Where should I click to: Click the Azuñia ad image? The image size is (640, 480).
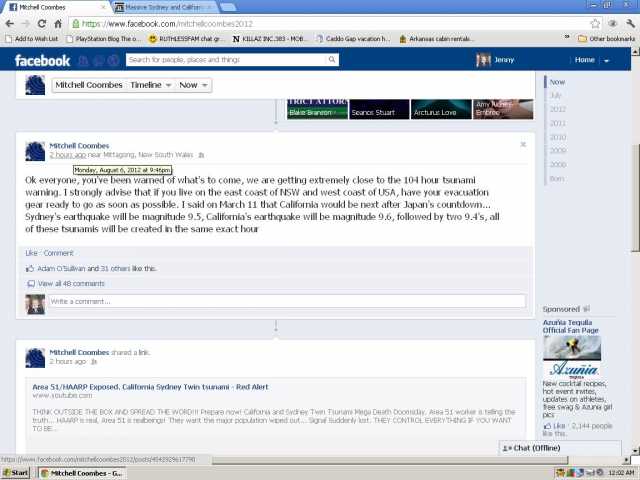point(572,357)
